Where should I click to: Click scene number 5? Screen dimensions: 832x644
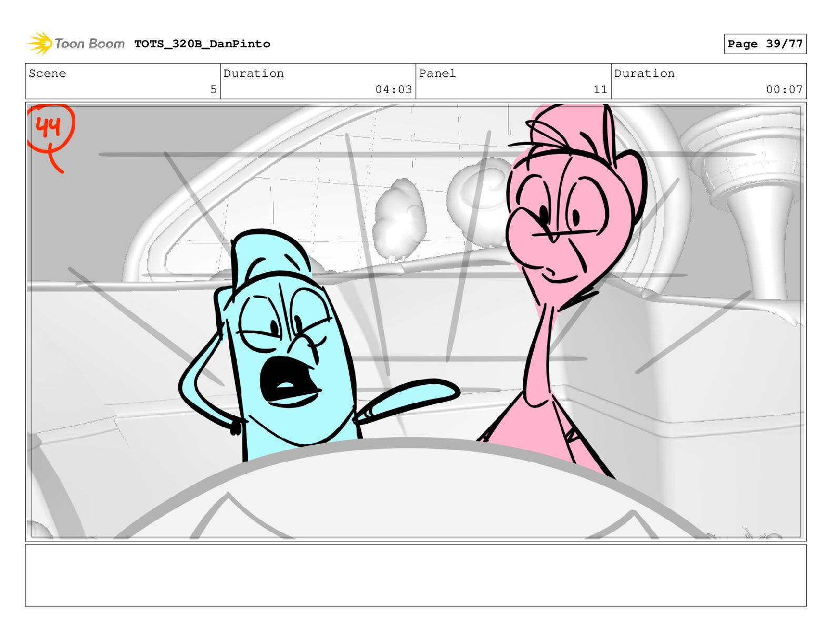[x=213, y=89]
